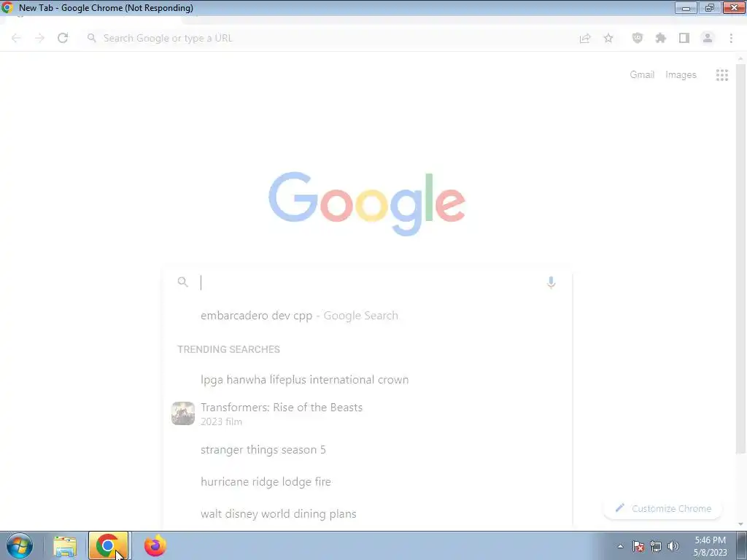Open the Windows Start menu
The height and width of the screenshot is (560, 747).
(x=20, y=545)
